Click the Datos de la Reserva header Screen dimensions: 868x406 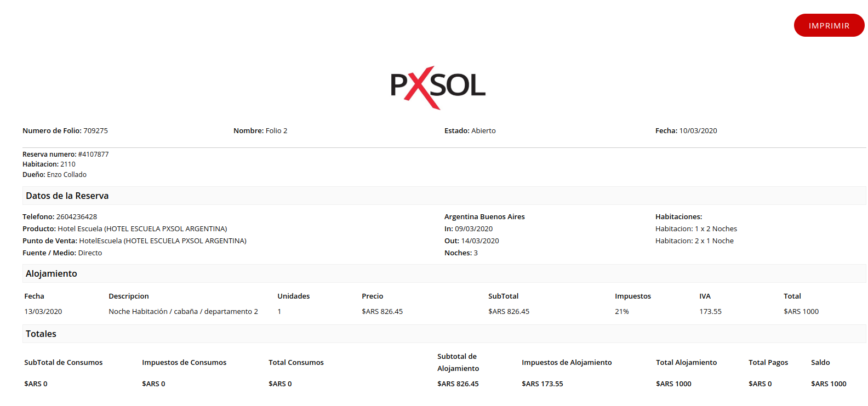tap(67, 196)
